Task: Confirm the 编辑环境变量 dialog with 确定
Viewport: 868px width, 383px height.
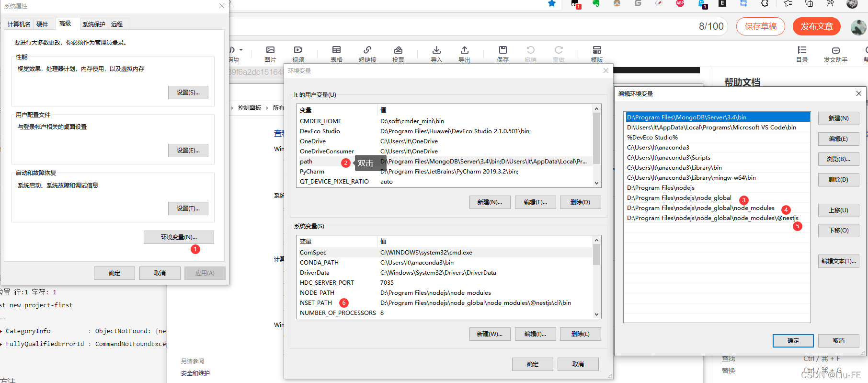Action: click(793, 341)
